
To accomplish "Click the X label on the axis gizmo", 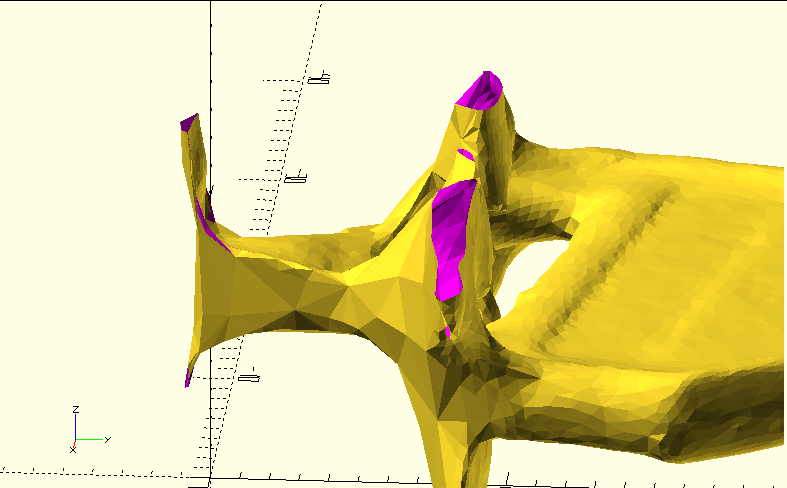I will pyautogui.click(x=72, y=450).
